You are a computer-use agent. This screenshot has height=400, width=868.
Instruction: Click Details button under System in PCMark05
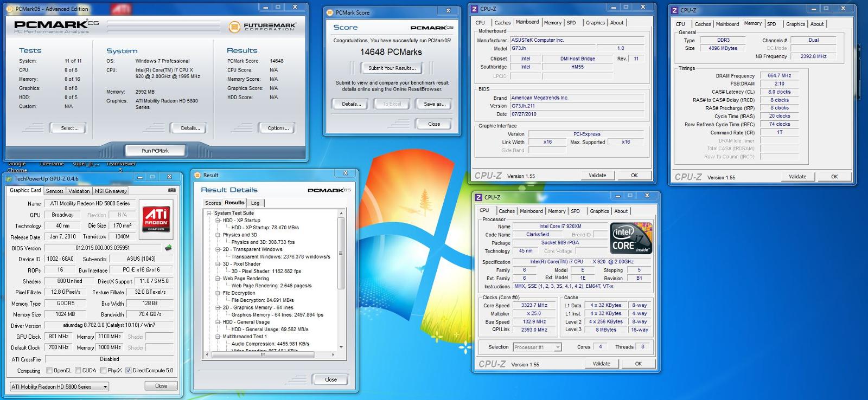[x=190, y=128]
